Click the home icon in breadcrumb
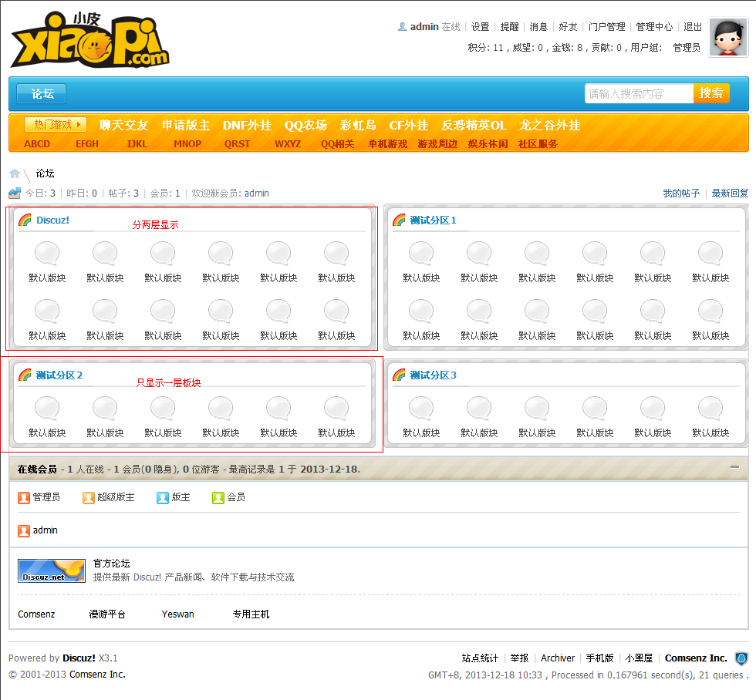756x700 pixels. point(15,173)
